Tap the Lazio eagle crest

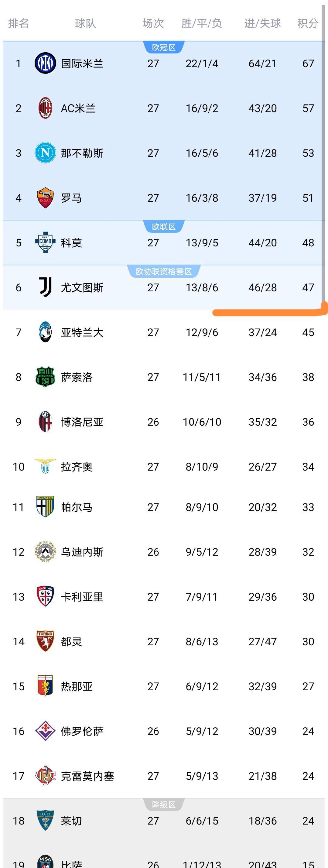pyautogui.click(x=45, y=467)
